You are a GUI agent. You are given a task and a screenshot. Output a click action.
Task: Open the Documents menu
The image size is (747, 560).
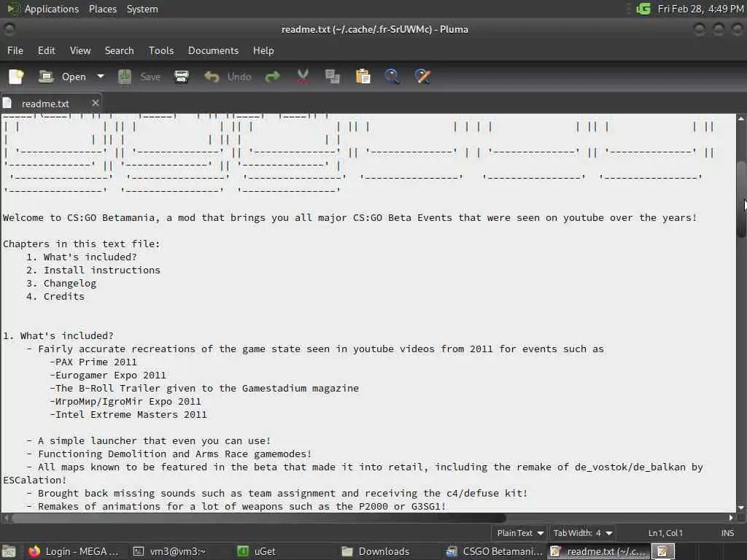click(213, 50)
